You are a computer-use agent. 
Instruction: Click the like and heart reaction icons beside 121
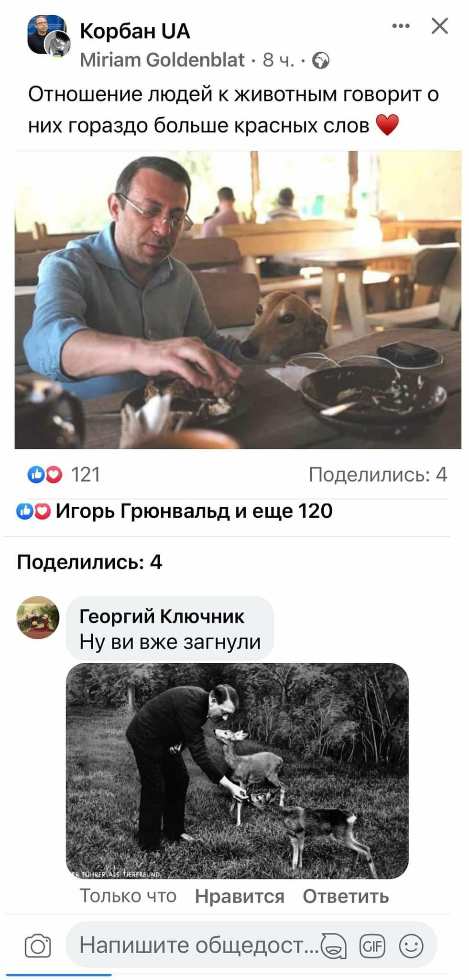[x=45, y=475]
